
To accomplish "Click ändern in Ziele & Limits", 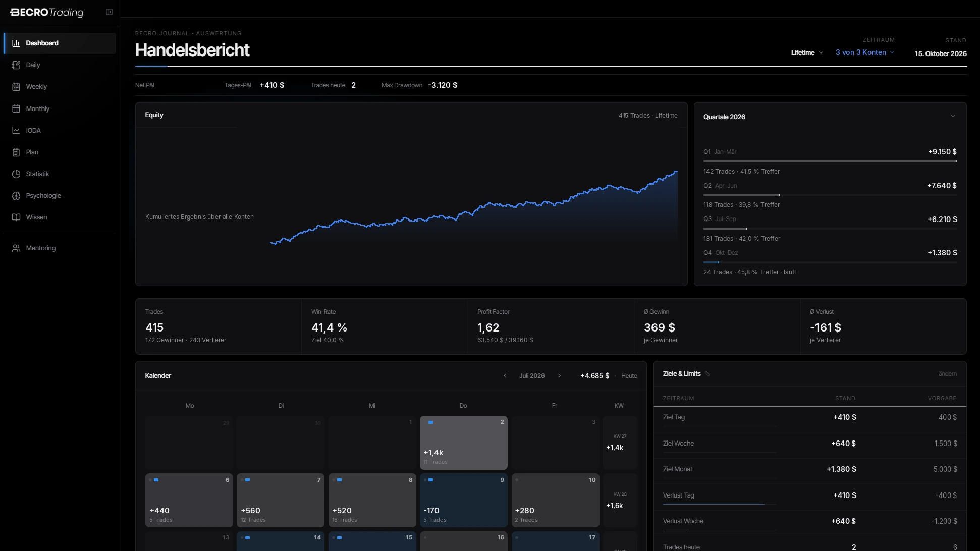I will point(947,374).
